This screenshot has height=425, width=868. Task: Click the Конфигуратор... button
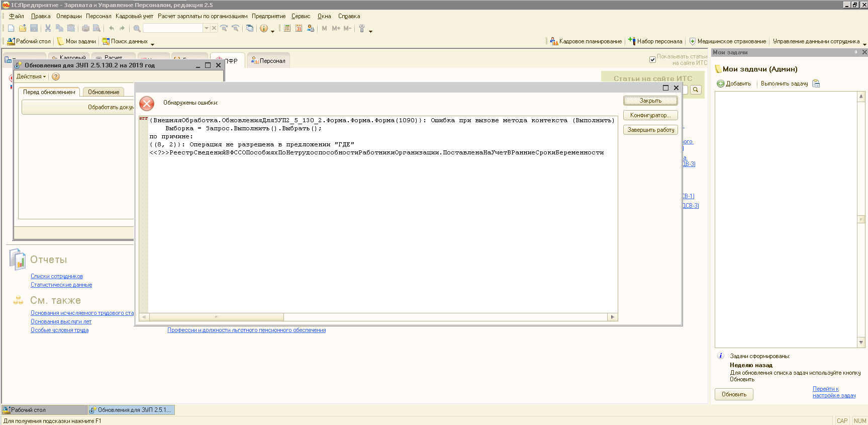click(x=650, y=115)
